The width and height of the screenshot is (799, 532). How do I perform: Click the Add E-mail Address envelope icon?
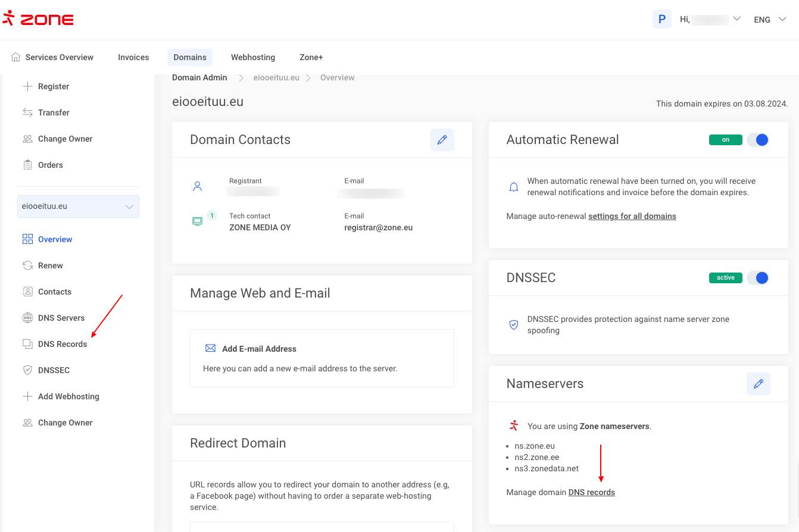click(210, 348)
